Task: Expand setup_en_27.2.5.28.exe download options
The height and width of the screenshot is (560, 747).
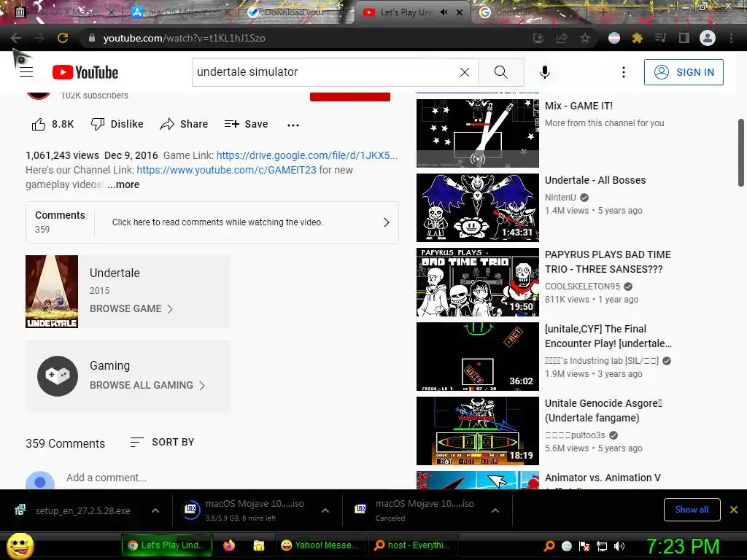Action: (x=155, y=510)
